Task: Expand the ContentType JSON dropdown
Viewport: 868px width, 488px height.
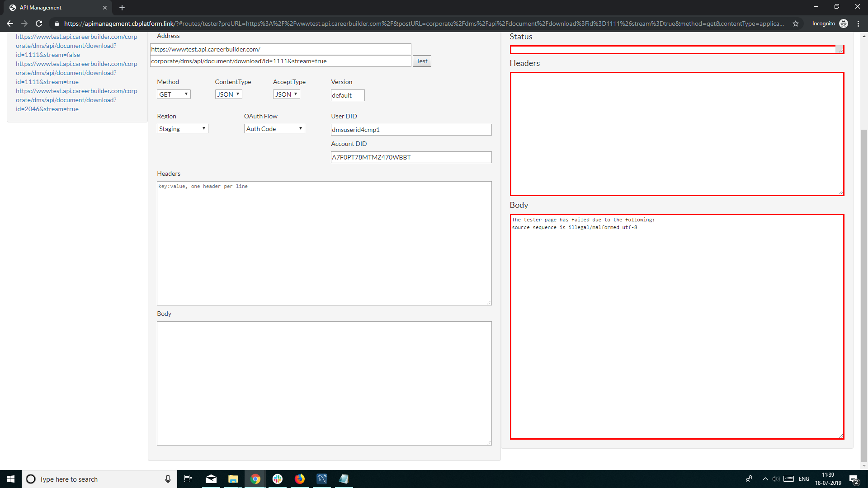Action: tap(228, 94)
